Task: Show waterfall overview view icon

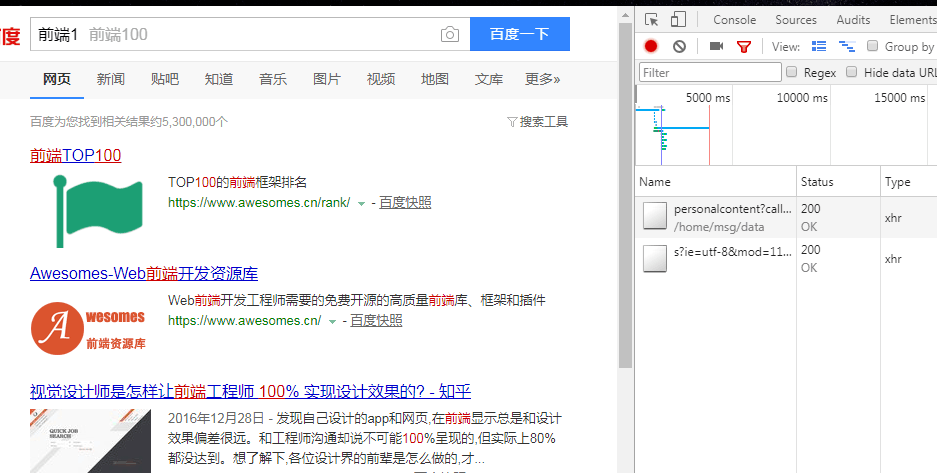Action: pyautogui.click(x=847, y=46)
